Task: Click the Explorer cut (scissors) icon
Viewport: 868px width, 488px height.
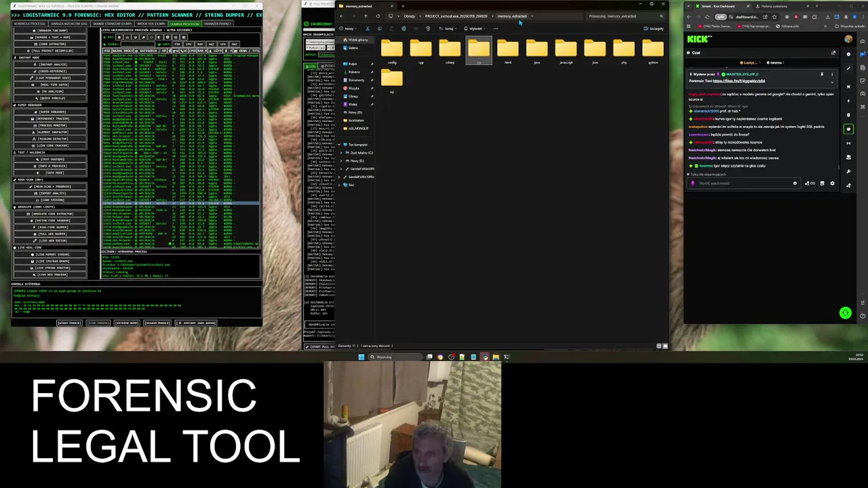Action: coord(368,28)
